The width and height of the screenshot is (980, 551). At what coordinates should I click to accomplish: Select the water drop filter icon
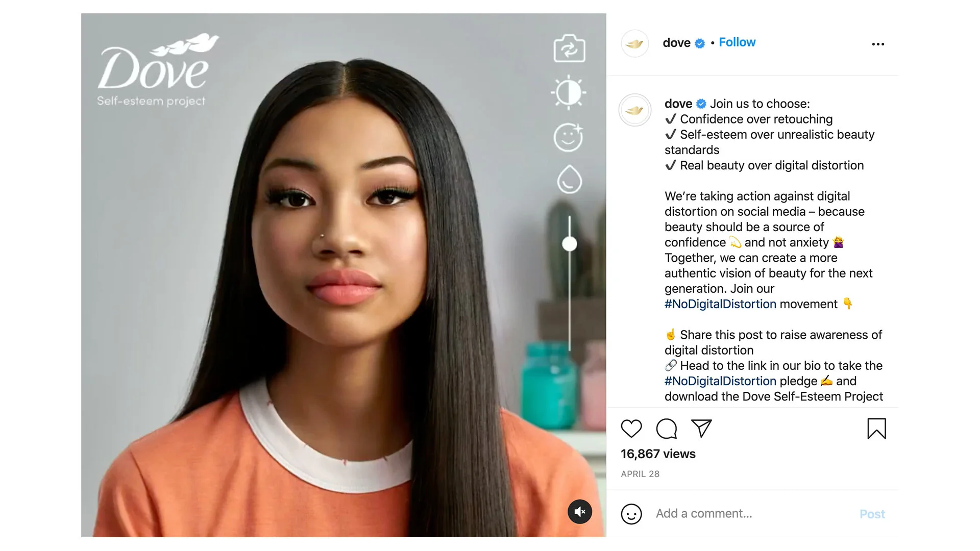tap(569, 179)
